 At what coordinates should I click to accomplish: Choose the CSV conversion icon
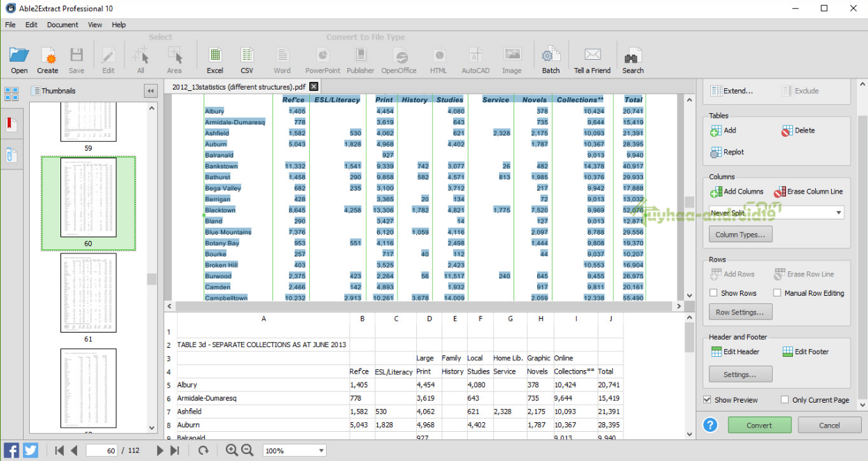pos(247,56)
